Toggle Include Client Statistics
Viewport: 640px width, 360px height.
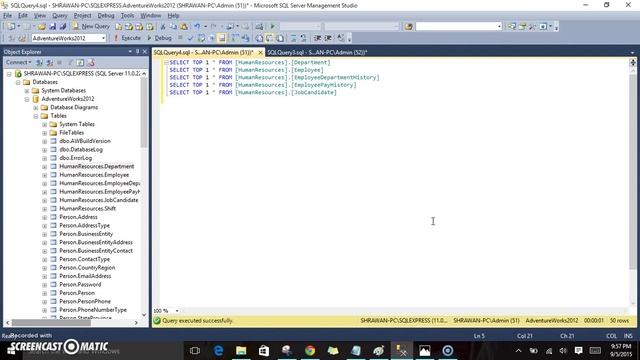[x=246, y=38]
